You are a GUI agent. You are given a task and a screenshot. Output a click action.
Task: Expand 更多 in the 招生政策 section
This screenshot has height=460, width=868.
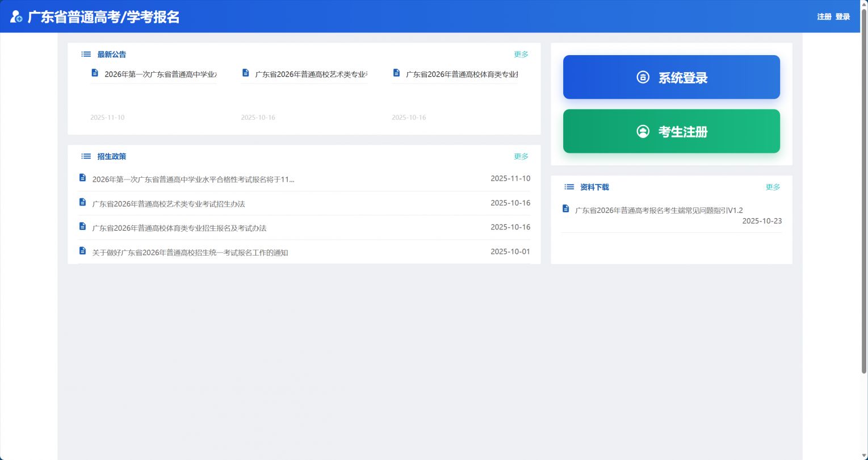tap(521, 156)
